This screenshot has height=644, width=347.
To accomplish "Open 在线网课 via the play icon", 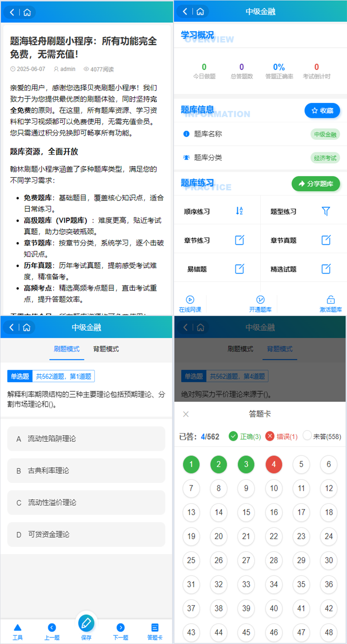I will pyautogui.click(x=190, y=299).
